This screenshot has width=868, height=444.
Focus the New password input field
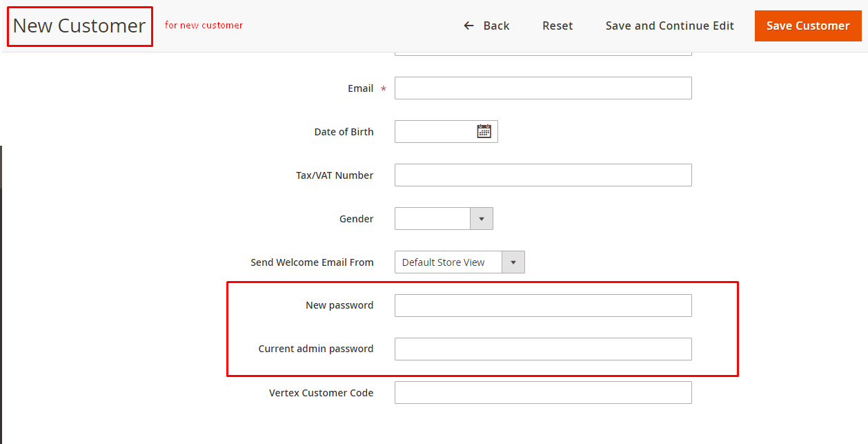tap(542, 305)
